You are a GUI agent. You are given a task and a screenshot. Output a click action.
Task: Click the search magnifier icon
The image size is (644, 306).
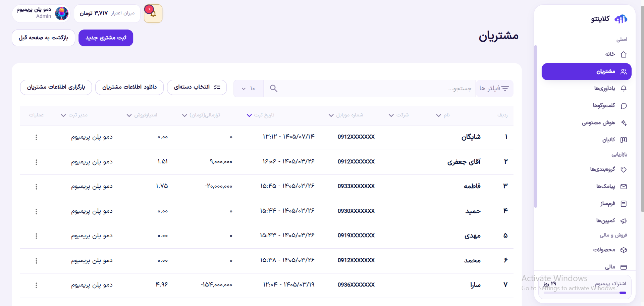pos(273,89)
